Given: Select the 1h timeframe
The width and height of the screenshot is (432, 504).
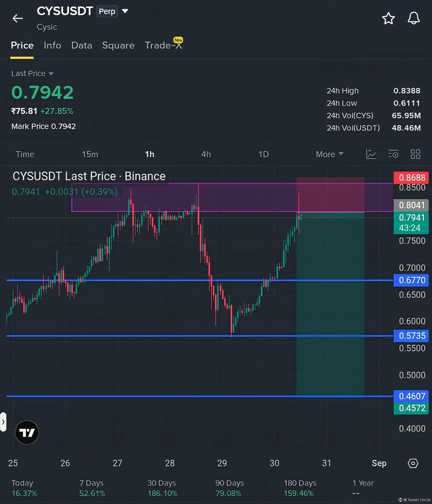Looking at the screenshot, I should [150, 154].
